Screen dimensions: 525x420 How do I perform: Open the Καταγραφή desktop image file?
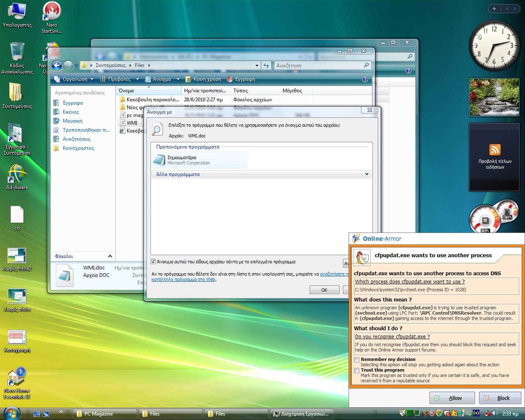click(17, 341)
